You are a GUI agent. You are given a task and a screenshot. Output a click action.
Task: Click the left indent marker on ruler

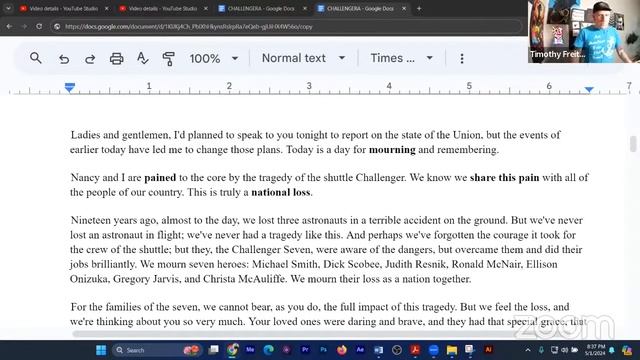coord(70,87)
